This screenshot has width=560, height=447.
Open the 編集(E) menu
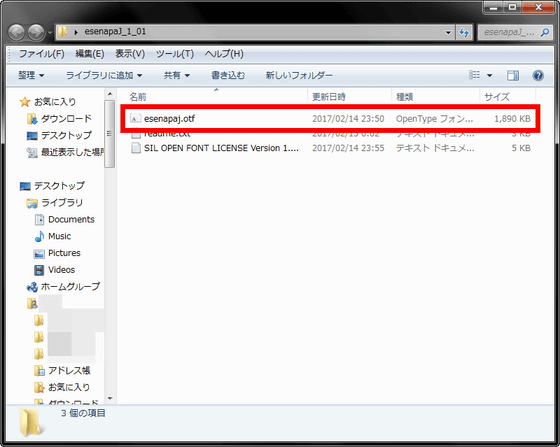tap(90, 54)
